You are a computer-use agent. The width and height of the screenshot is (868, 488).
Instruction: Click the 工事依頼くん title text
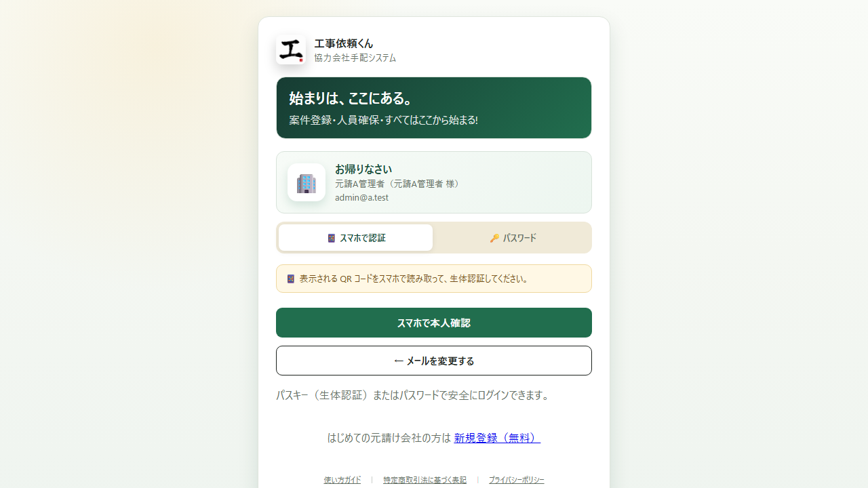(x=344, y=43)
